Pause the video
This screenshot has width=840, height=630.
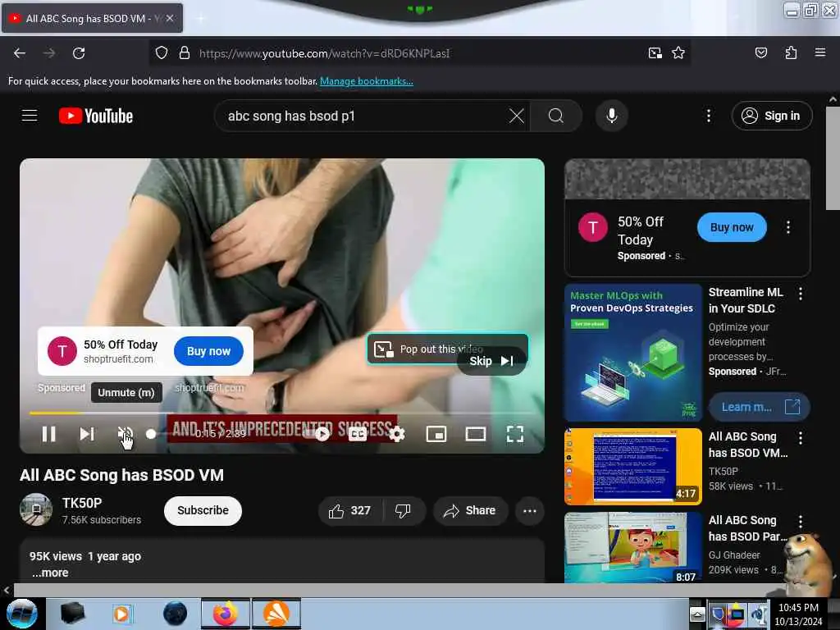coord(48,434)
